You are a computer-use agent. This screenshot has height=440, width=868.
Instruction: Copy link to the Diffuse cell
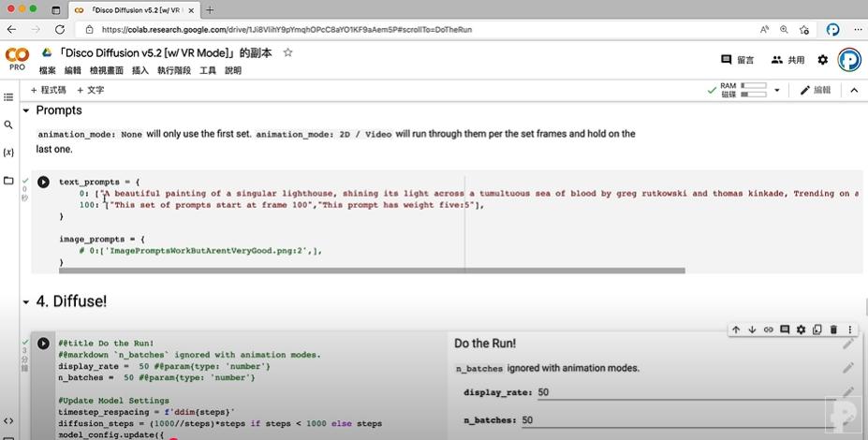(769, 330)
